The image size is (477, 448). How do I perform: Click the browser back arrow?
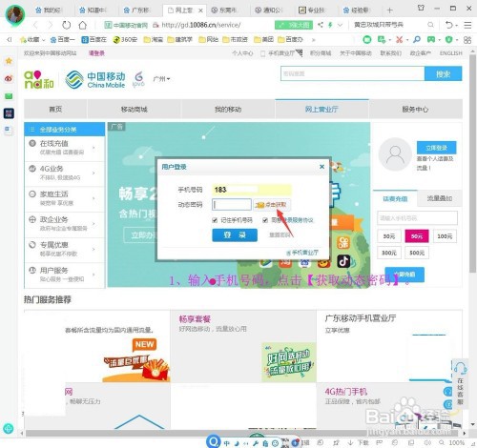point(35,25)
